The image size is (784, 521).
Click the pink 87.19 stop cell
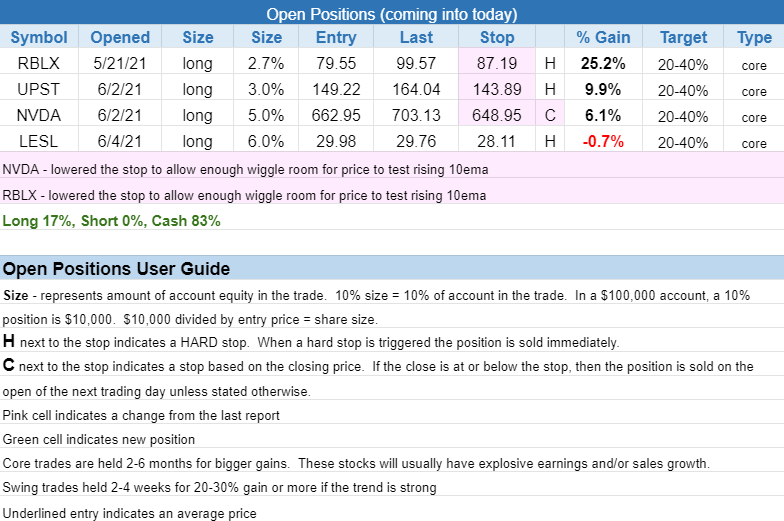click(x=497, y=64)
